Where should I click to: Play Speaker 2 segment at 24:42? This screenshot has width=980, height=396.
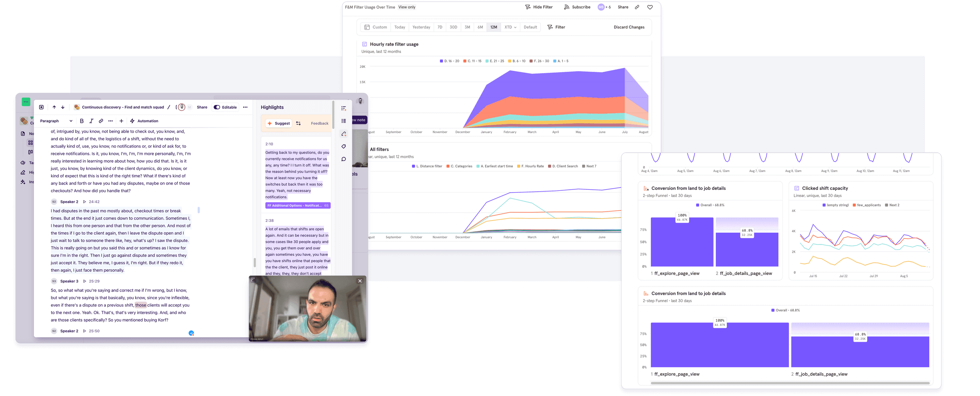[85, 202]
